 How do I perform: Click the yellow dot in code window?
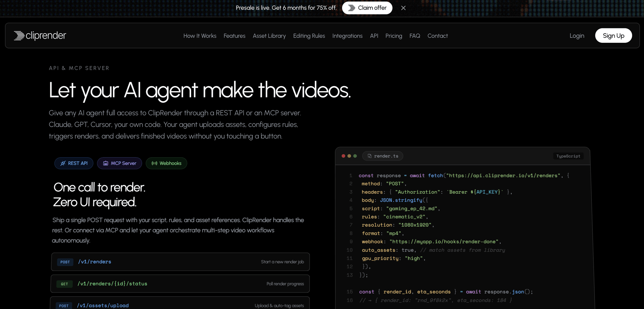(x=349, y=156)
